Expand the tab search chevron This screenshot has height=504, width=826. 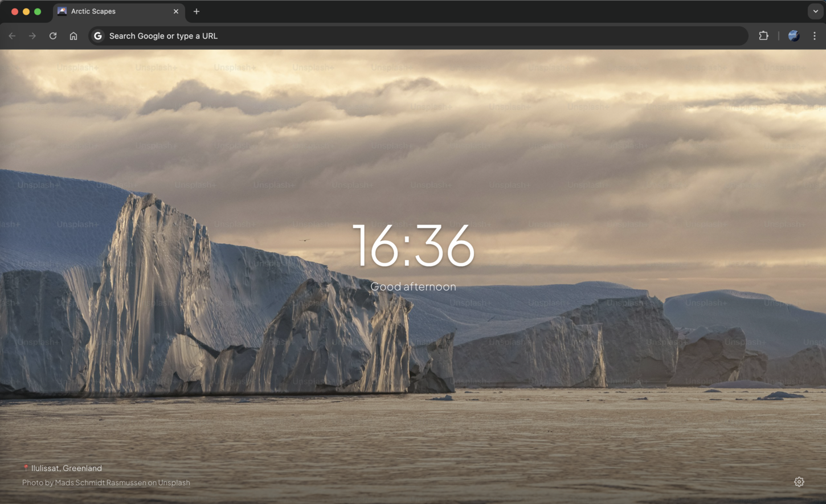(x=815, y=11)
